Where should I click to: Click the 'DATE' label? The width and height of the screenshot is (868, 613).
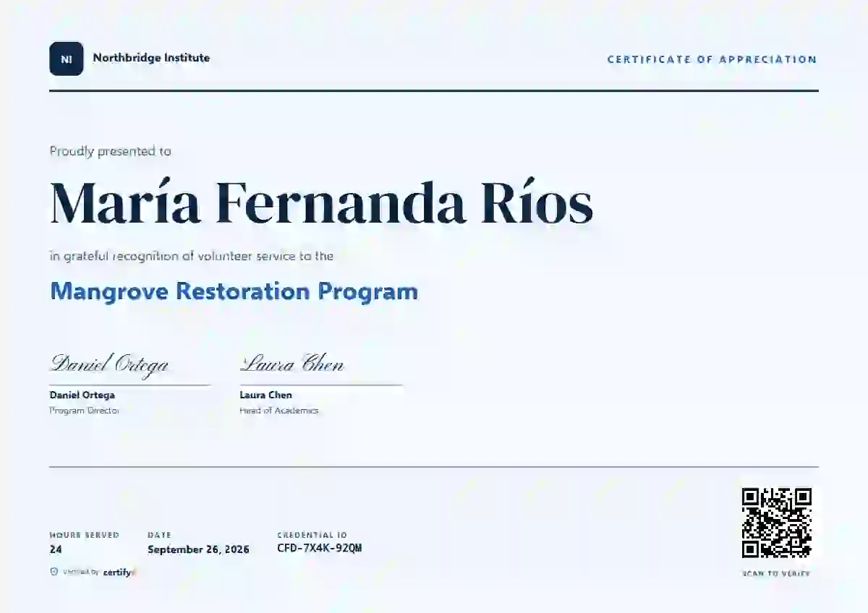click(x=159, y=535)
